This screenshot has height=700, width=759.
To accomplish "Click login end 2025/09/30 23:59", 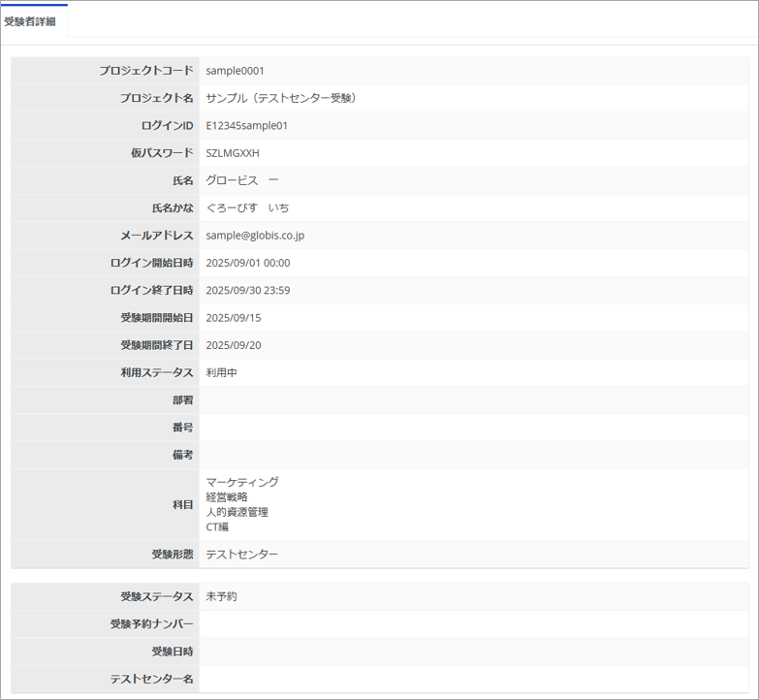I will tap(248, 291).
